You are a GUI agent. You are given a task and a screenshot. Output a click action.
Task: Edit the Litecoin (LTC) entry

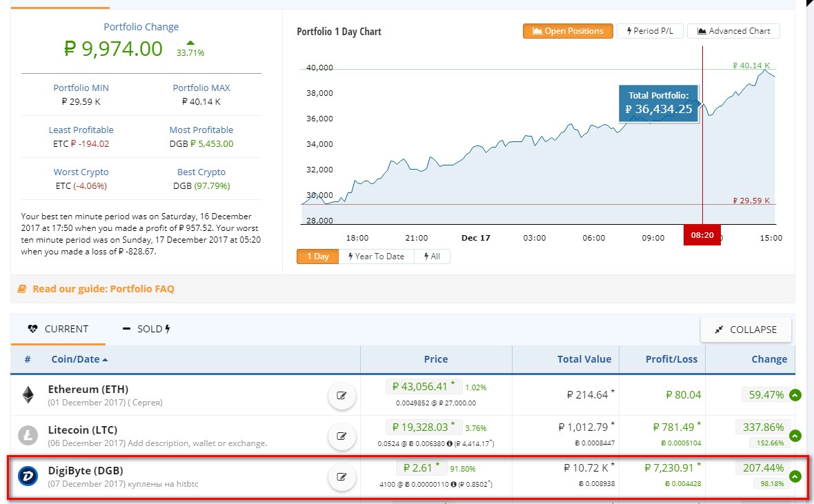click(x=341, y=436)
